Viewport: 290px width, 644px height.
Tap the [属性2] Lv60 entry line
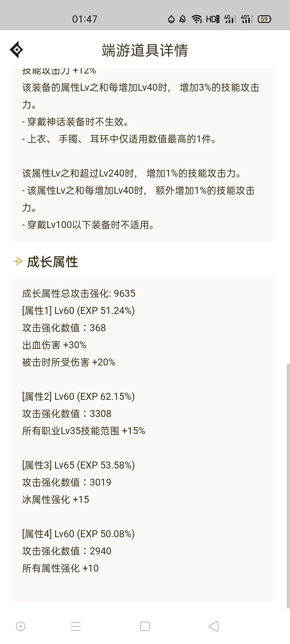[x=78, y=397]
